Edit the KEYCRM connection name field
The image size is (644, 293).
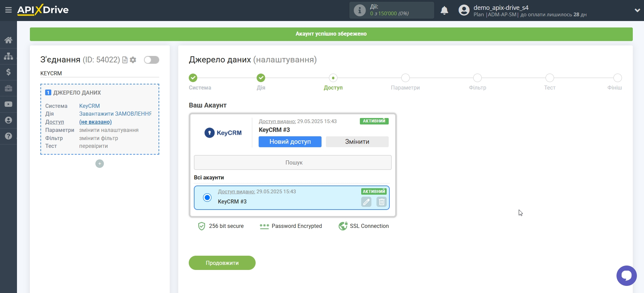(x=99, y=73)
